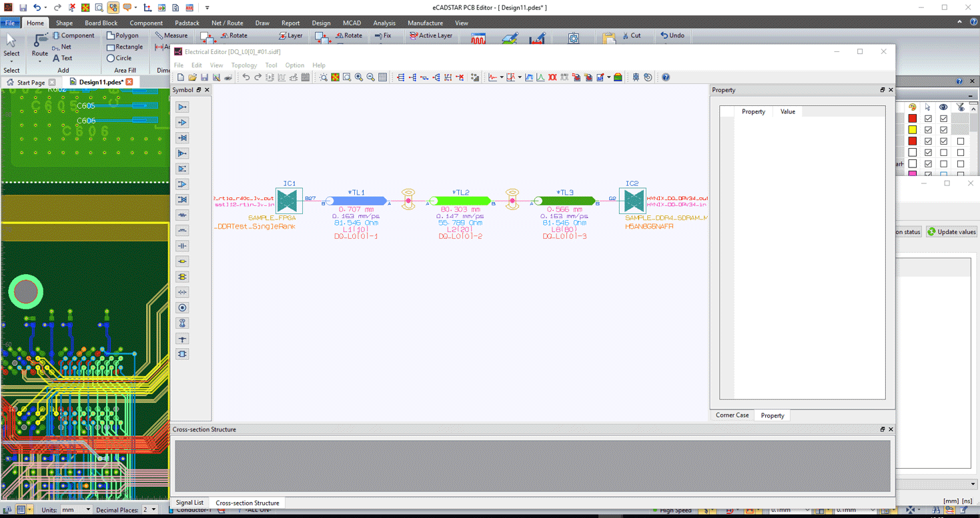Float the Symbol panel using undock icon
Screen dimensions: 980x518
click(x=198, y=90)
